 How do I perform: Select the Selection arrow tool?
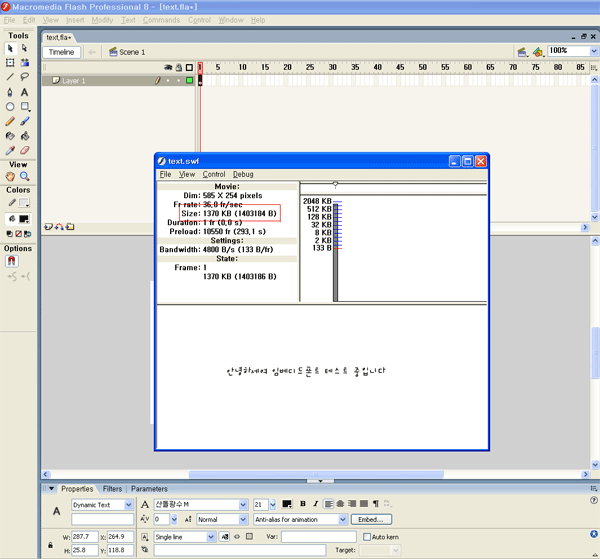[x=10, y=49]
